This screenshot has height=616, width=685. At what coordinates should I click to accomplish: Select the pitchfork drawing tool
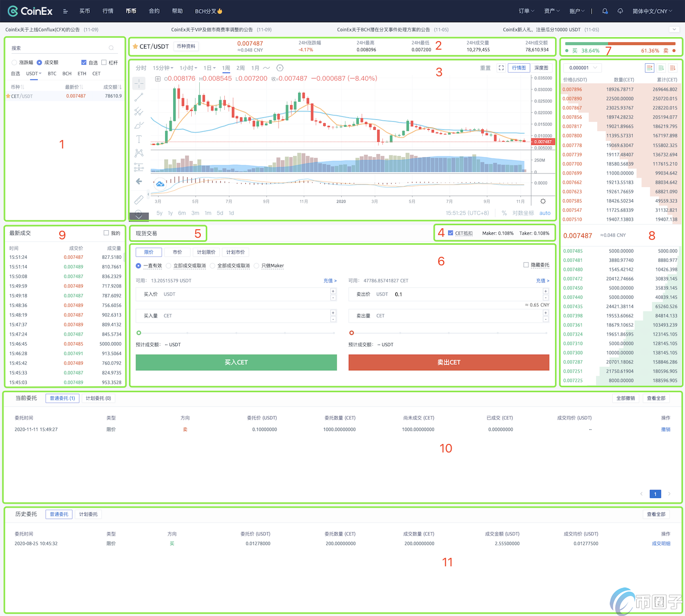[x=139, y=111]
